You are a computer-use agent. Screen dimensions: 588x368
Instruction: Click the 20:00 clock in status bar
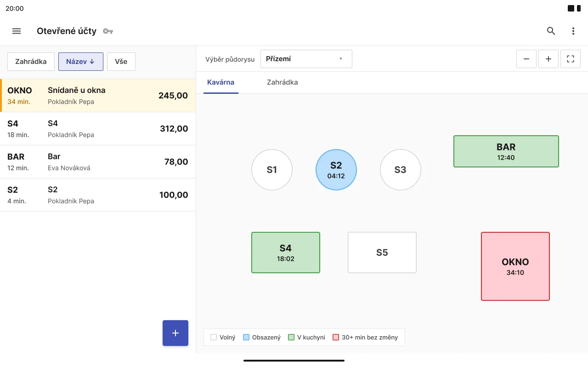click(15, 8)
